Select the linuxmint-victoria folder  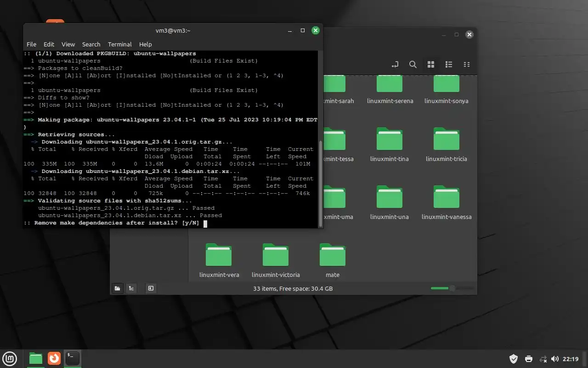click(276, 261)
